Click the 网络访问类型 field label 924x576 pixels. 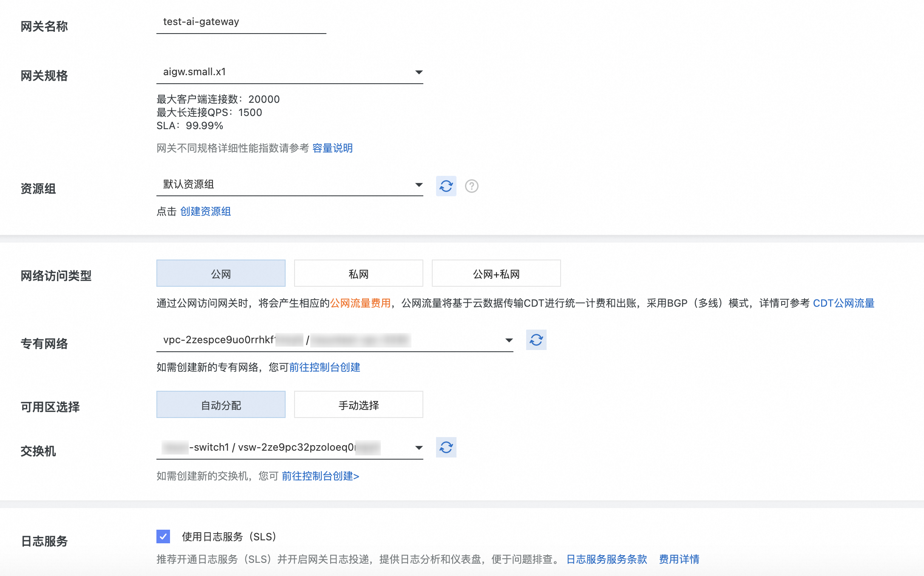tap(56, 276)
